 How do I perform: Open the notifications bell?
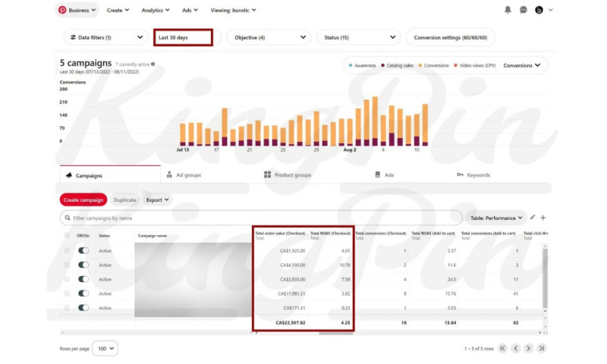(508, 10)
